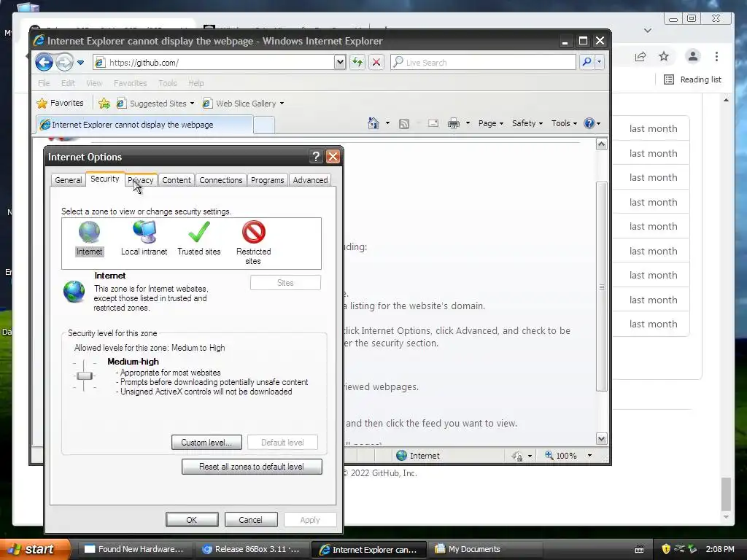Viewport: 747px width, 560px height.
Task: Click the IE page scroll down arrow
Action: click(602, 438)
